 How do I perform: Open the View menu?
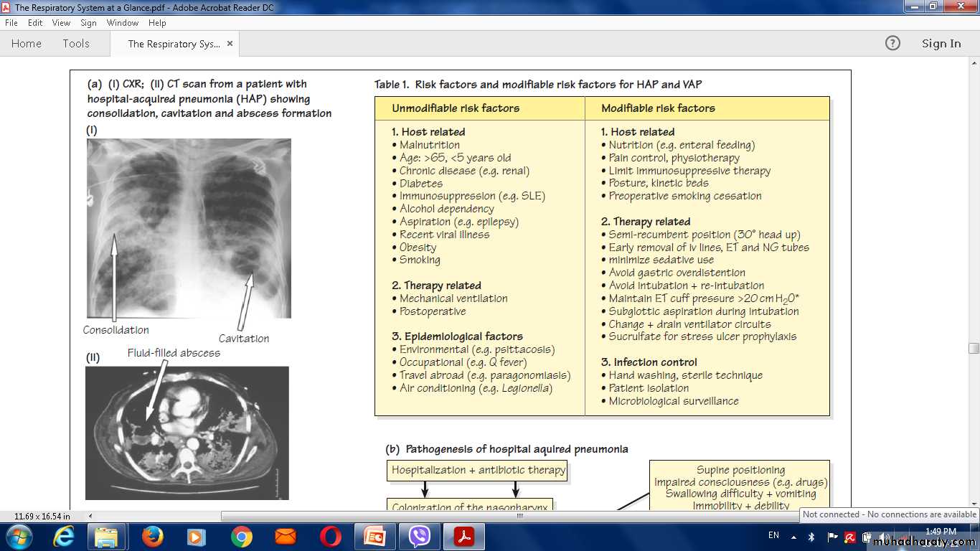tap(61, 23)
